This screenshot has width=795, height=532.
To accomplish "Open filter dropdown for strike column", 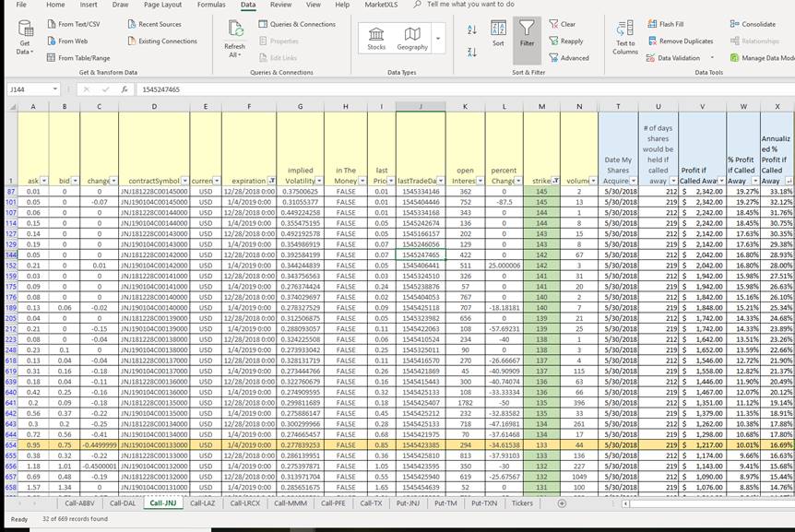I will click(556, 181).
